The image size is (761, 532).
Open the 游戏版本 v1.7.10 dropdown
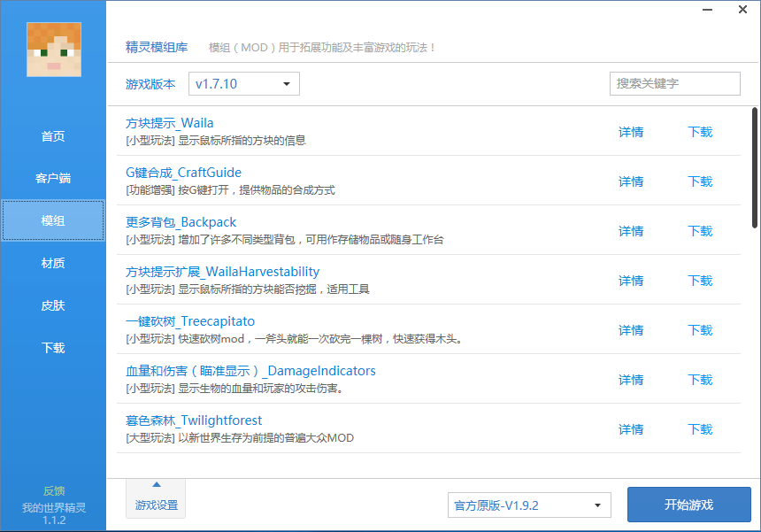244,83
